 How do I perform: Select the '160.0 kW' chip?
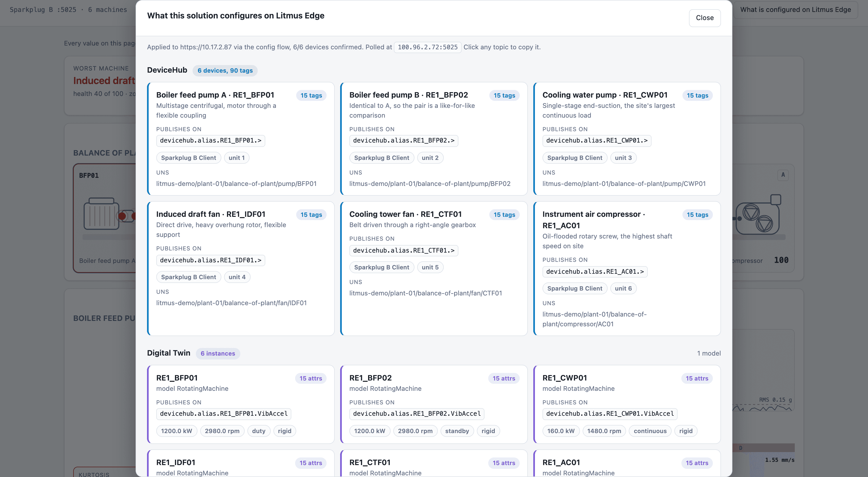coord(561,431)
